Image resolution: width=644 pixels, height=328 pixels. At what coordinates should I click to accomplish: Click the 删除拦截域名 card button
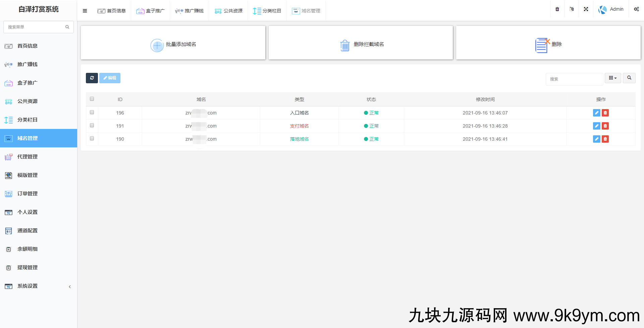click(361, 44)
